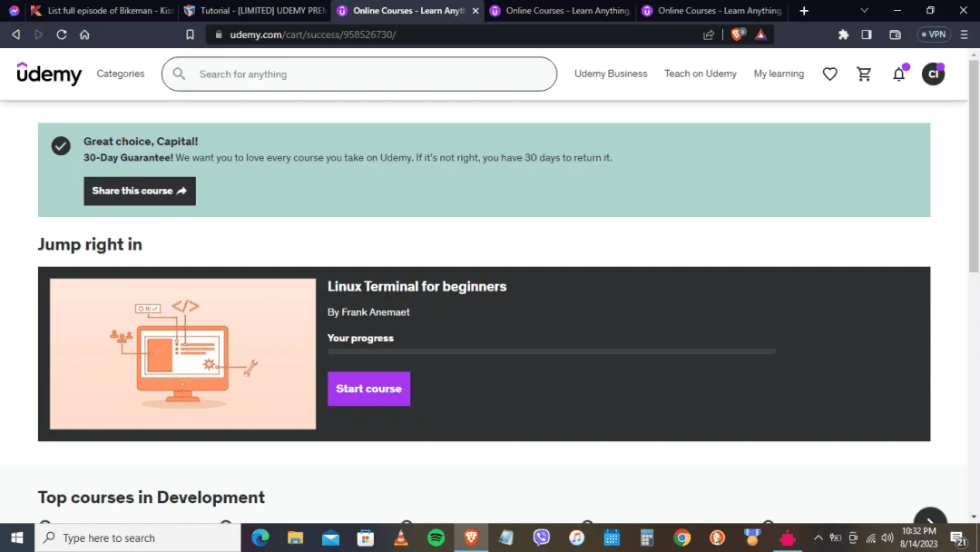Open browser extensions puzzle icon

(843, 34)
